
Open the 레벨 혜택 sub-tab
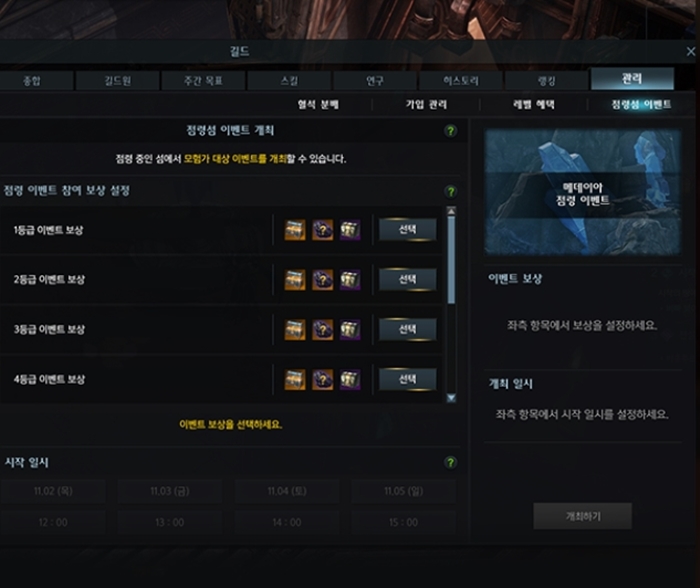[533, 105]
